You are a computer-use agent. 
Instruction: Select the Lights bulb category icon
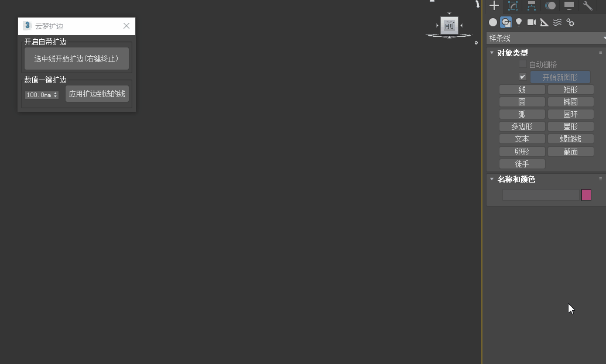[519, 22]
